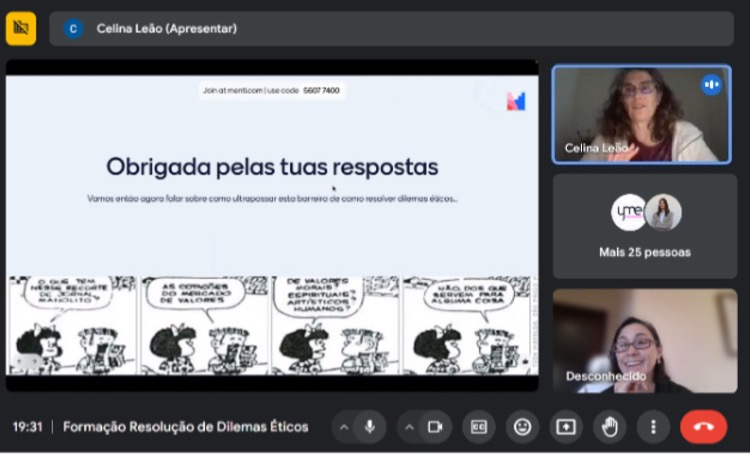
Task: Click the Mafalda comic strip image
Action: click(272, 325)
